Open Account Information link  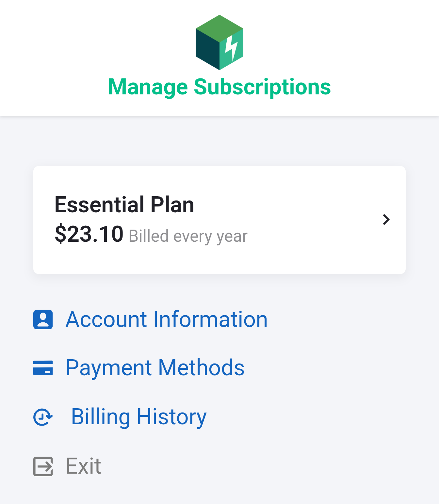pyautogui.click(x=167, y=319)
